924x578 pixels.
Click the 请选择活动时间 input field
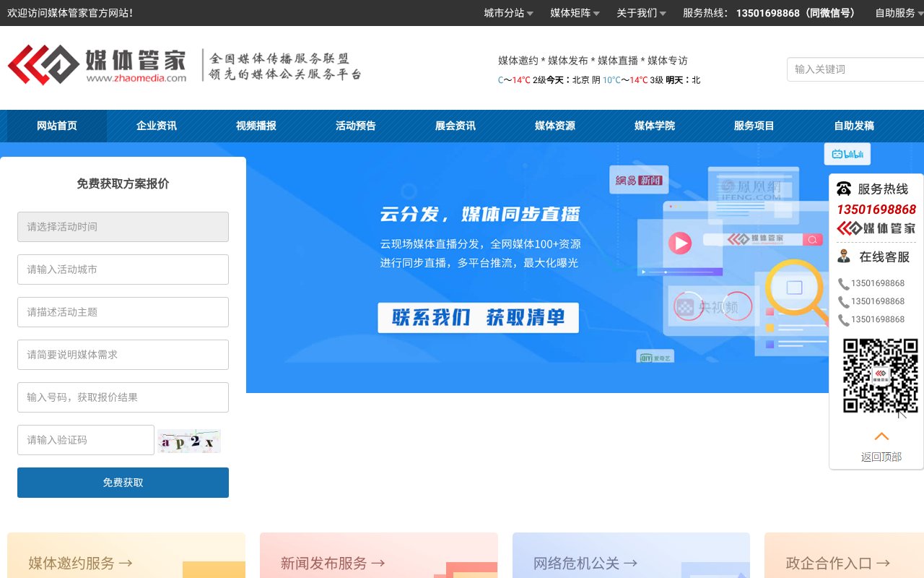(123, 226)
